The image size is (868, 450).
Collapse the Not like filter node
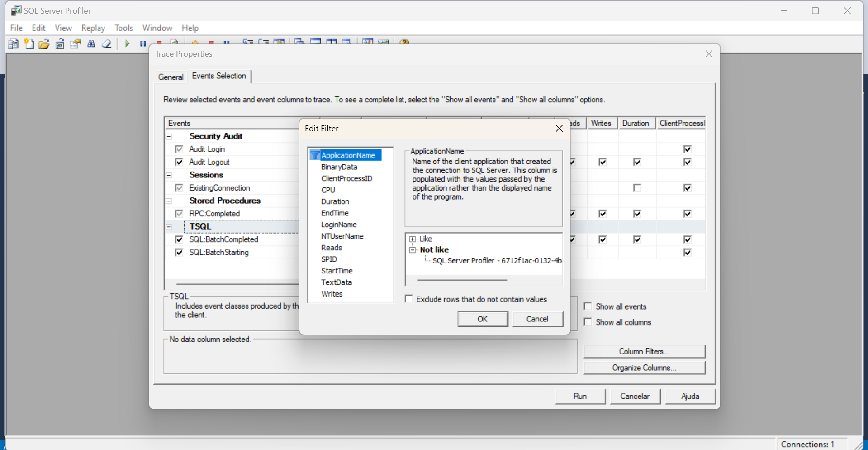click(x=413, y=250)
